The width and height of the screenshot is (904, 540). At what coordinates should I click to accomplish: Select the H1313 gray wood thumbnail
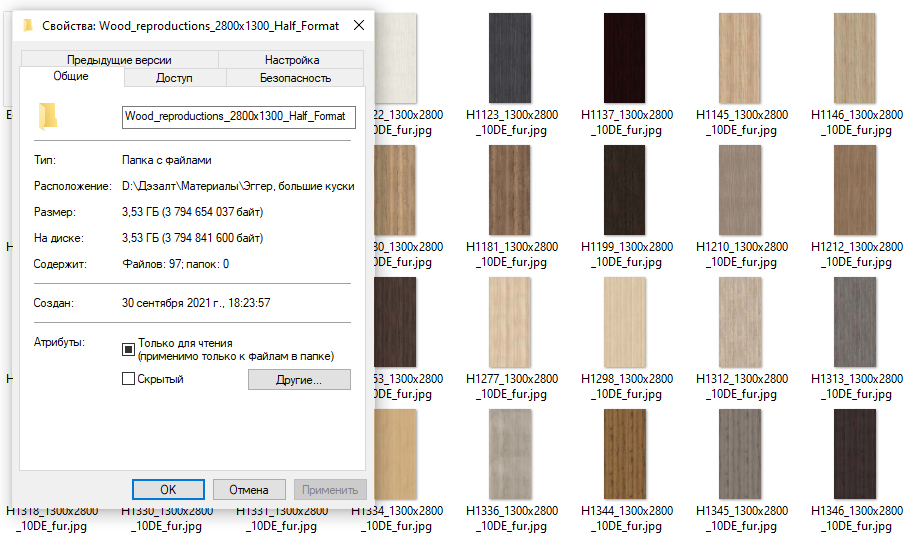click(856, 321)
